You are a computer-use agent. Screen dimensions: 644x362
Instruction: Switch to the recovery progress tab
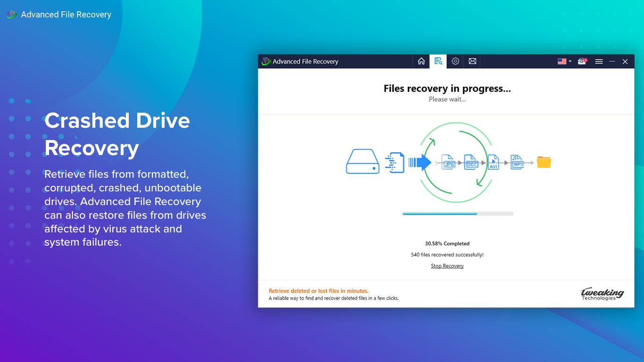coord(438,61)
